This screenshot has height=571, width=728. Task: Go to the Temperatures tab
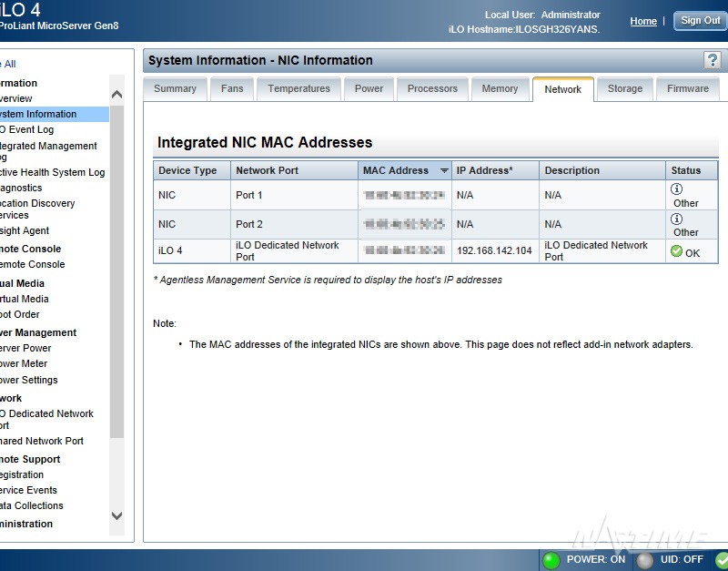pyautogui.click(x=299, y=88)
